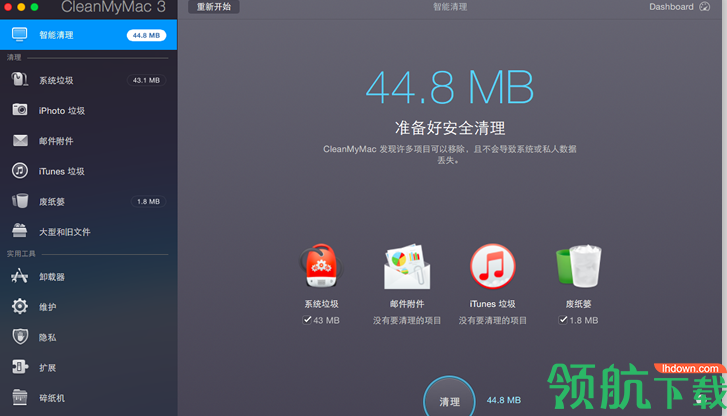Click the 大型和旧文件 box icon
The height and width of the screenshot is (416, 727).
click(19, 230)
